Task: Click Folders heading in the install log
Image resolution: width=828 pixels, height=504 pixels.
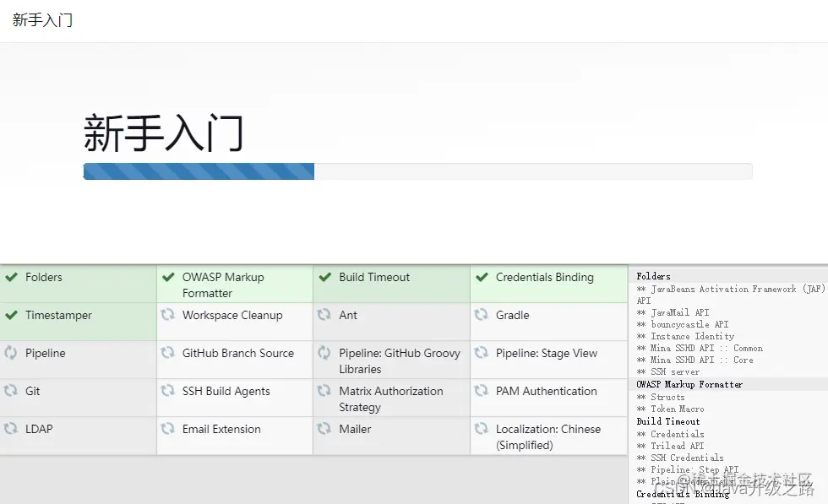Action: pos(653,276)
